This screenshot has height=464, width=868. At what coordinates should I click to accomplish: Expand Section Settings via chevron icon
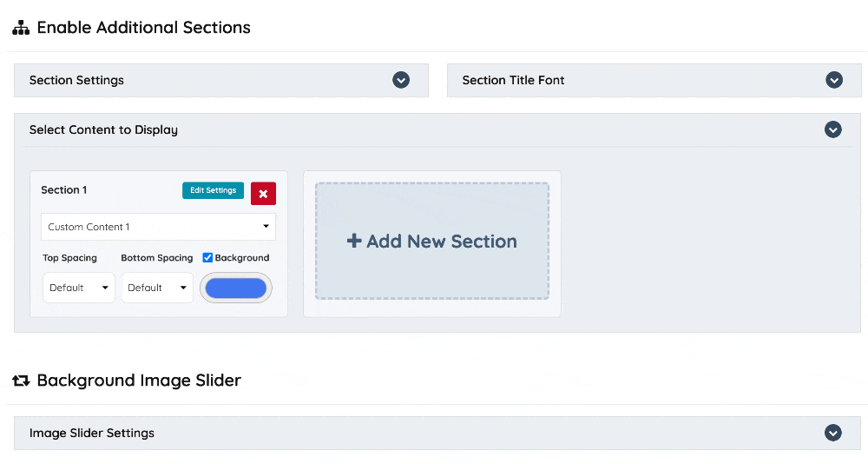401,81
